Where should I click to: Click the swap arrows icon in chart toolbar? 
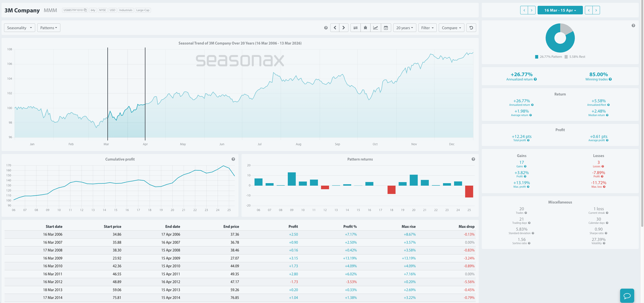[x=355, y=28]
